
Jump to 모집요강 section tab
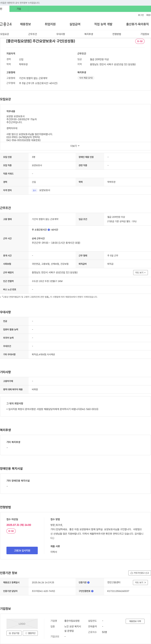[x=5, y=34]
